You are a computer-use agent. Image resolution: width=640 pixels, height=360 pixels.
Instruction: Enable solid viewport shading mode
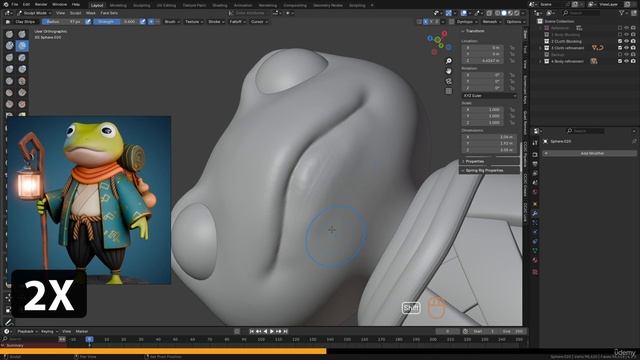click(504, 13)
